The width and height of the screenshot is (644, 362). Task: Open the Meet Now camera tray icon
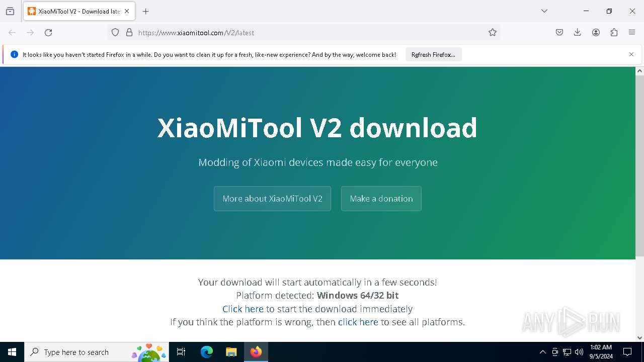(x=555, y=352)
